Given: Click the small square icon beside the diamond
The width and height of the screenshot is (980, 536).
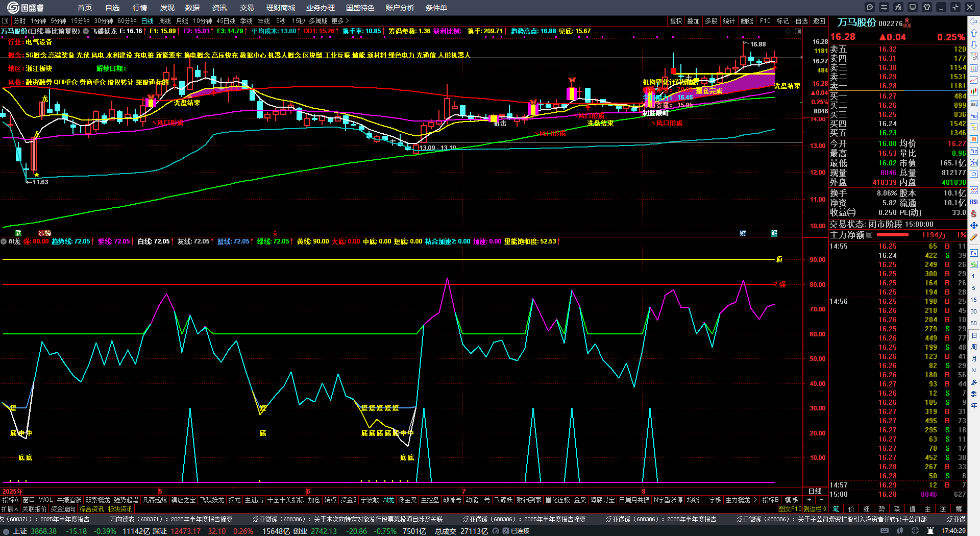Looking at the screenshot, I should coord(798,31).
